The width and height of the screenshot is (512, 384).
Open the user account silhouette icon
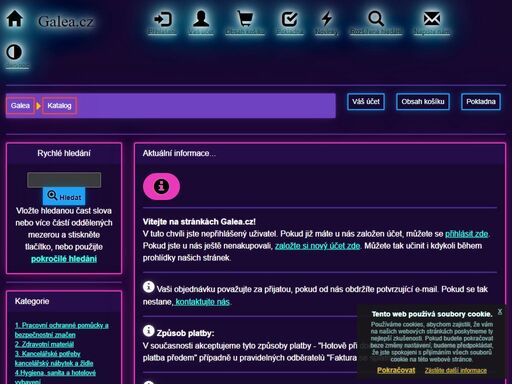coord(201,19)
